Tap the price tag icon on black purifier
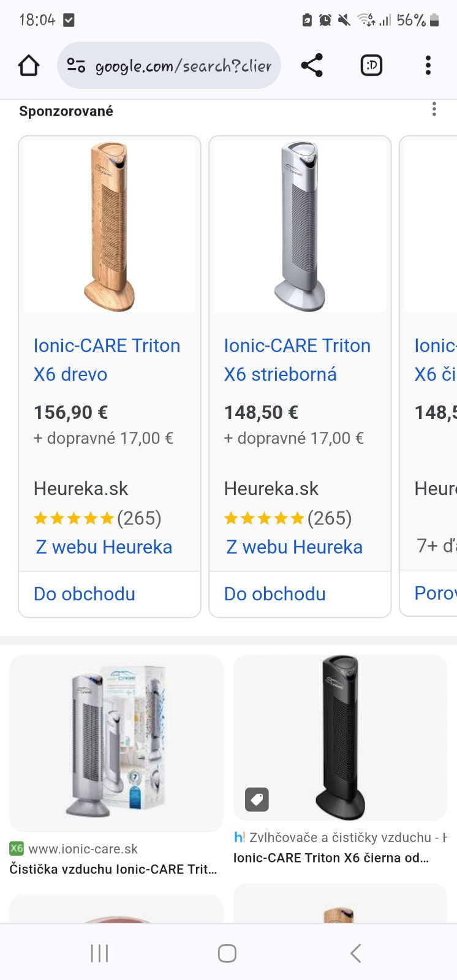This screenshot has height=980, width=457. click(x=257, y=799)
